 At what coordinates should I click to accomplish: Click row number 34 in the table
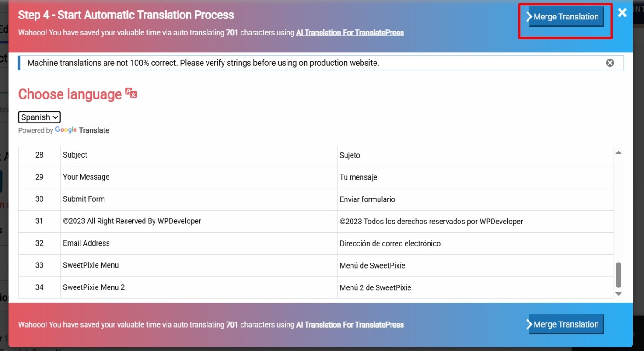(40, 287)
